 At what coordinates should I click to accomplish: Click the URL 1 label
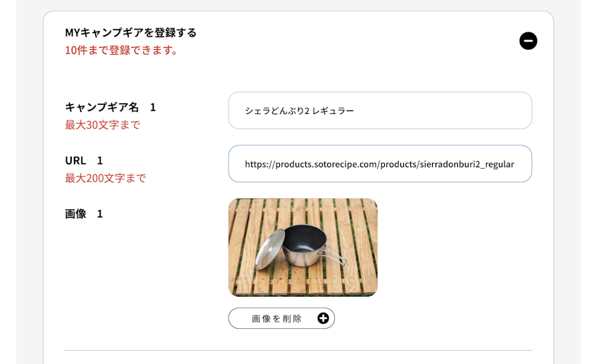click(x=84, y=160)
